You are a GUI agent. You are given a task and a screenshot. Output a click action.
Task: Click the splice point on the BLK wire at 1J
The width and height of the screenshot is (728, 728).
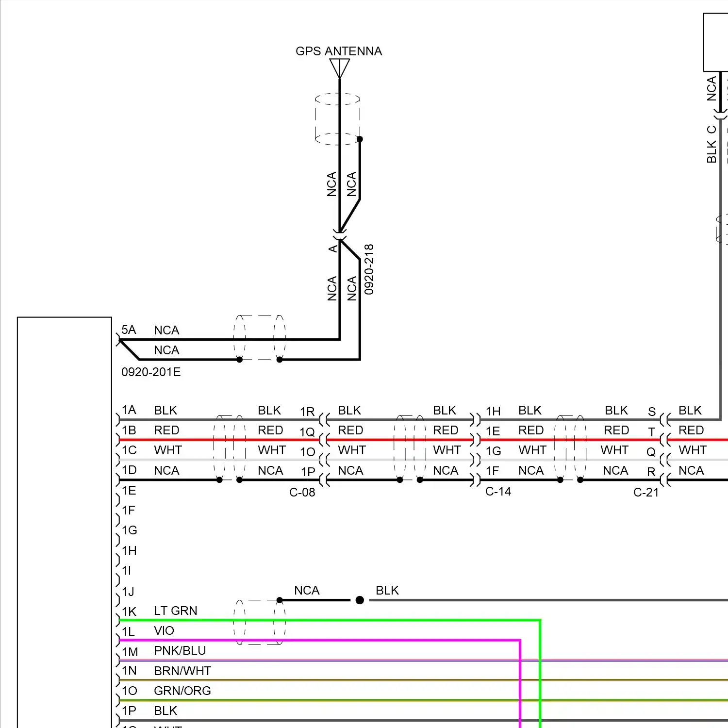[360, 600]
